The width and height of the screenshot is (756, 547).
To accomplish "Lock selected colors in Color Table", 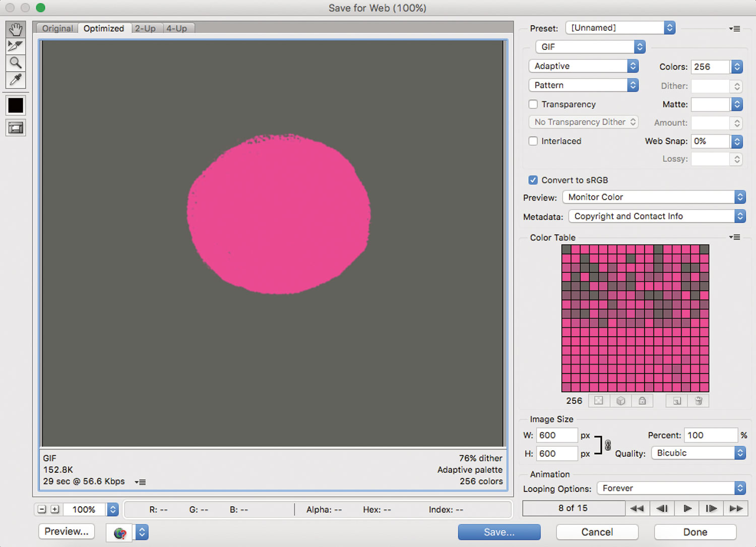I will coord(642,401).
